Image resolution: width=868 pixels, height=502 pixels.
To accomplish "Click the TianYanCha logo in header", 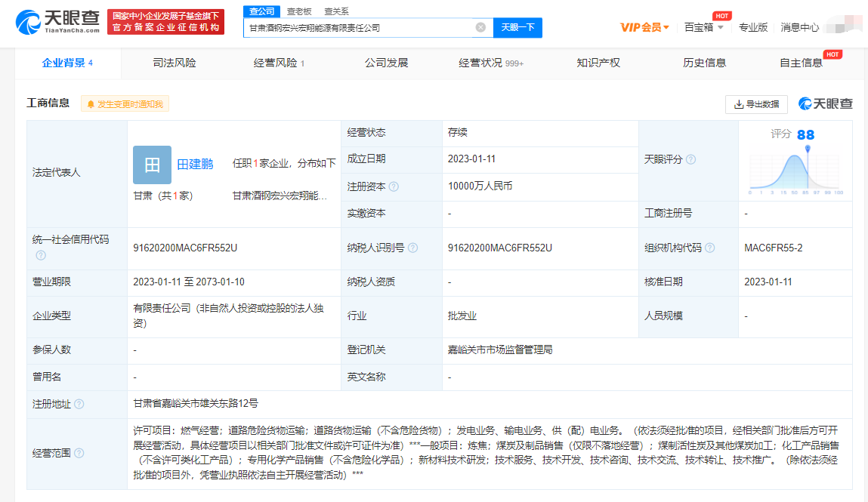I will 57,22.
